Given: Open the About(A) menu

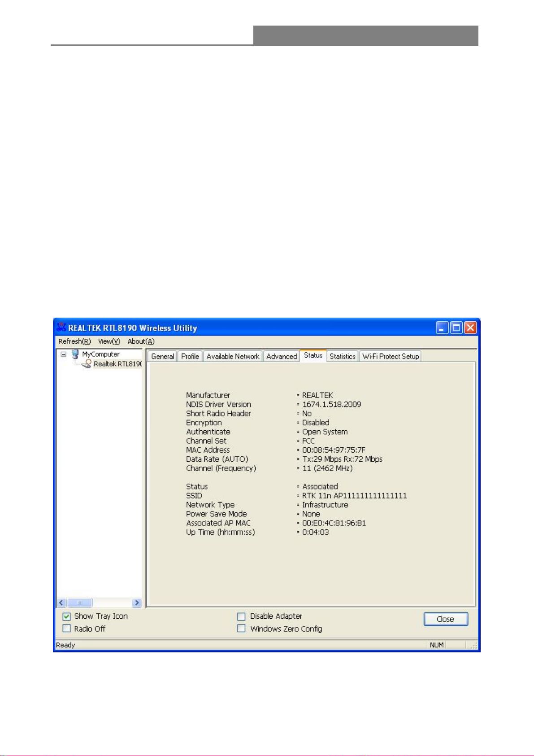Looking at the screenshot, I should coord(141,341).
